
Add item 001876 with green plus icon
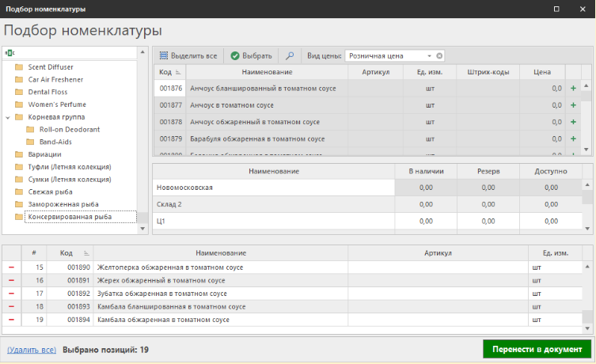[573, 89]
